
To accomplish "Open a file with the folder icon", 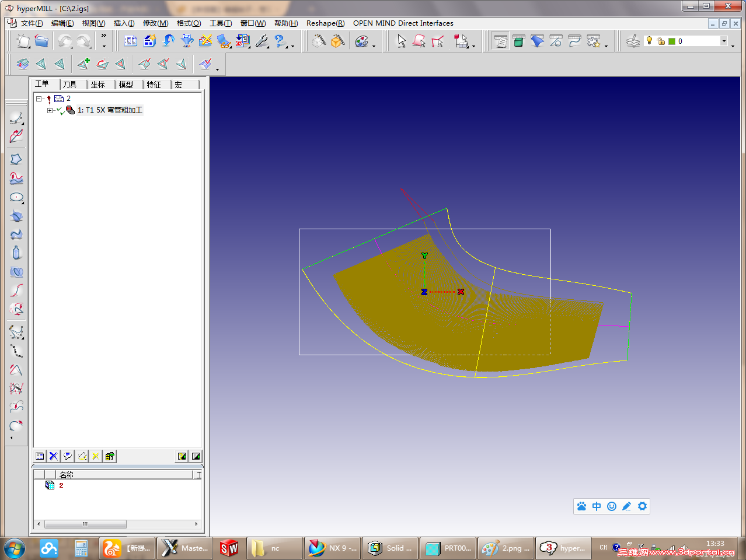I will point(41,41).
